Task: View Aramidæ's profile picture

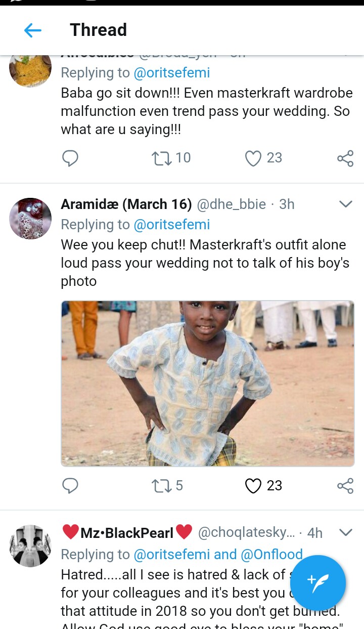Action: pos(30,219)
